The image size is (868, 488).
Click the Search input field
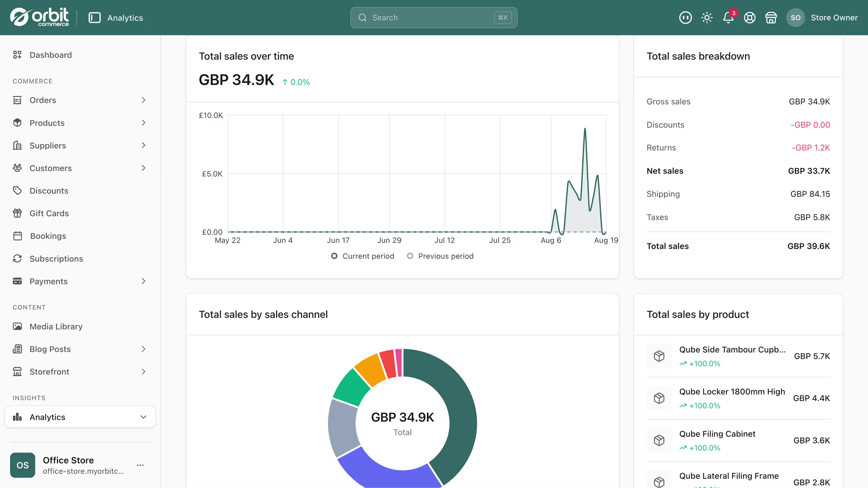(434, 18)
